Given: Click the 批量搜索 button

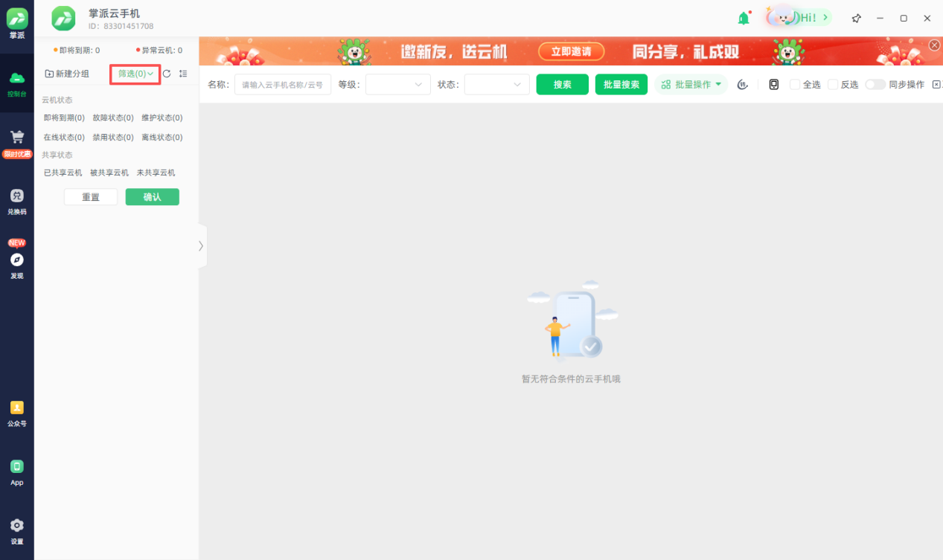Looking at the screenshot, I should pos(621,85).
